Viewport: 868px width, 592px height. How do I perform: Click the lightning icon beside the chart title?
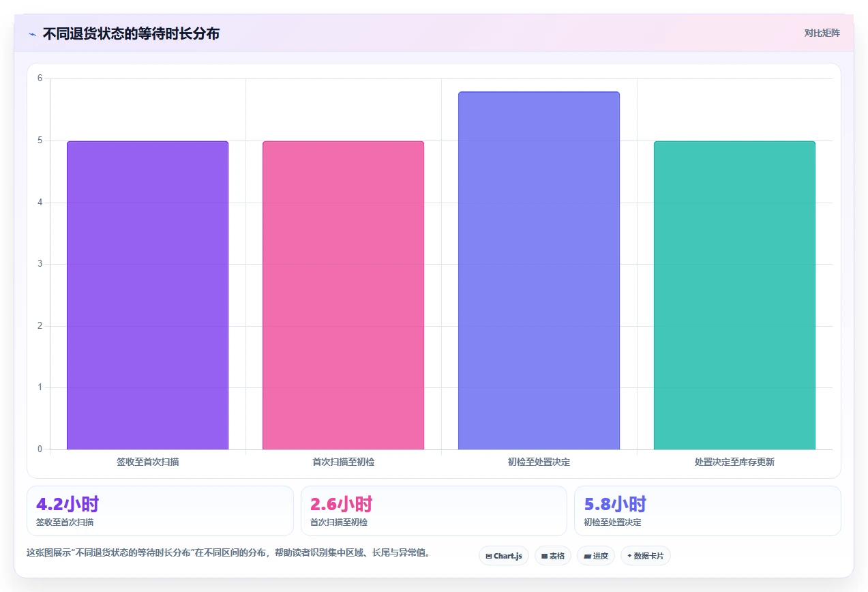pyautogui.click(x=32, y=34)
